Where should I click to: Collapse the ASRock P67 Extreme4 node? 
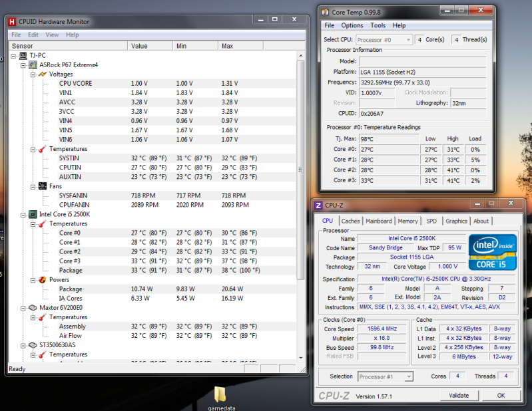(23, 65)
